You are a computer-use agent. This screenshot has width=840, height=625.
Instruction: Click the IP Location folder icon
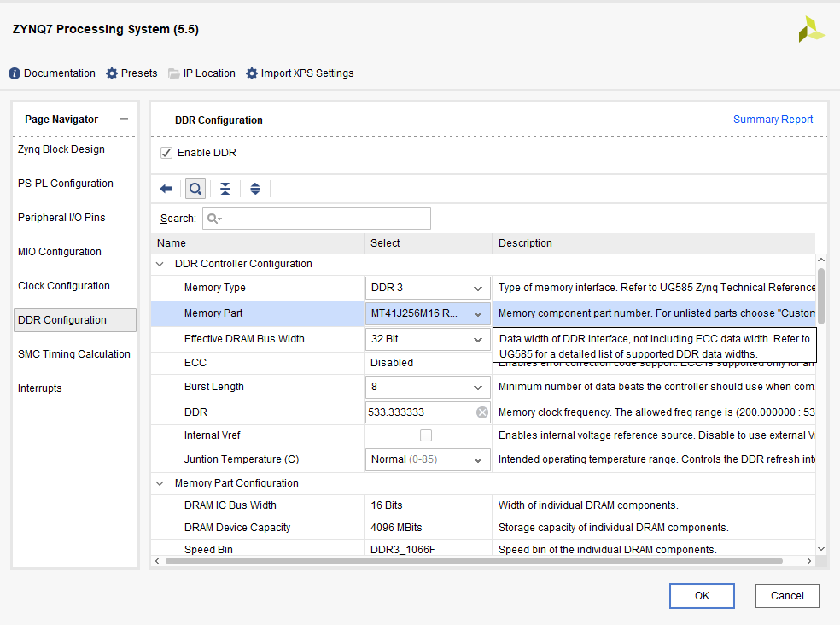pos(173,73)
